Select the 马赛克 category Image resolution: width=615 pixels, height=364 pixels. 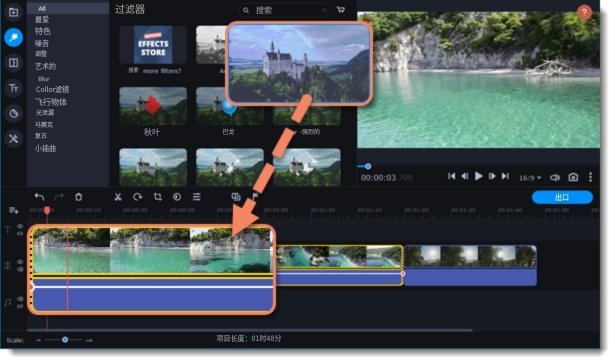[44, 124]
